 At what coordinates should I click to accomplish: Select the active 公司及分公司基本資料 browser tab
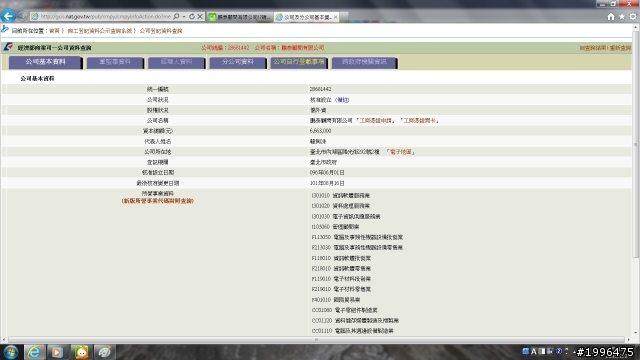tap(306, 17)
